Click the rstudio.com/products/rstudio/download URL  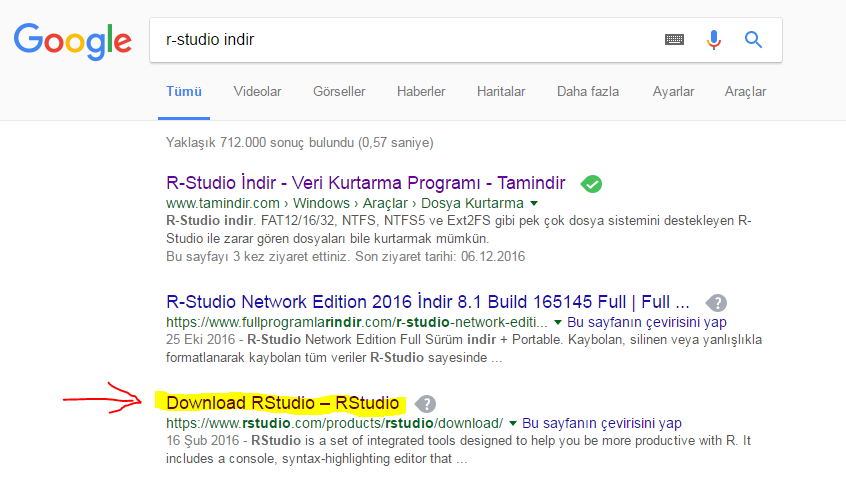point(335,423)
